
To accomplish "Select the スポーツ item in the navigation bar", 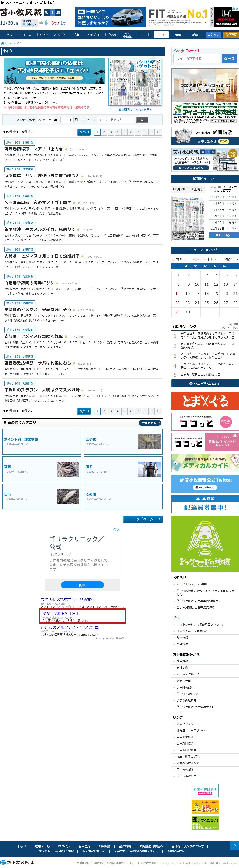I will pyautogui.click(x=60, y=35).
